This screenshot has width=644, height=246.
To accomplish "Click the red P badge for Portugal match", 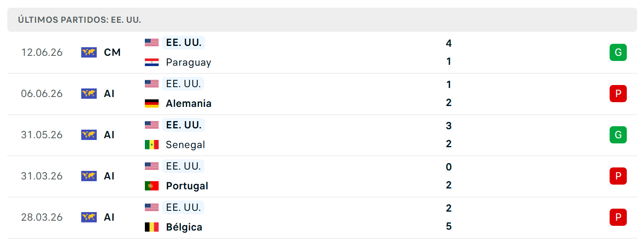I will tap(618, 176).
